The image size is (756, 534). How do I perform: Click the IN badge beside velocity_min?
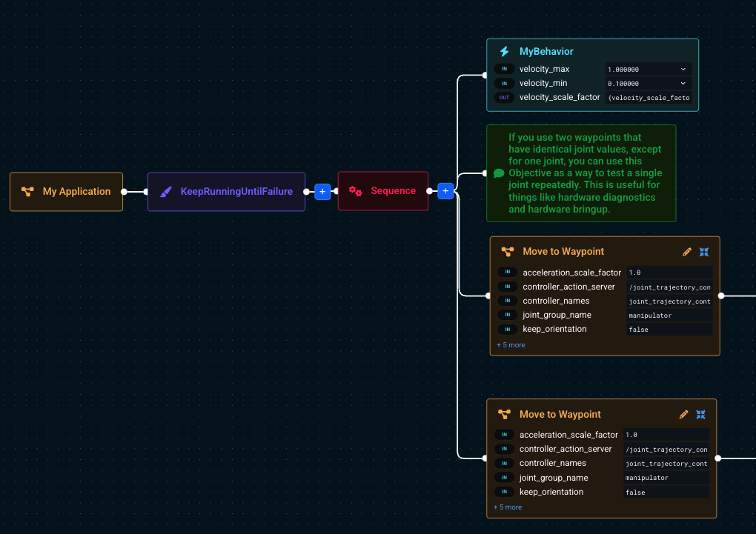[x=504, y=84]
